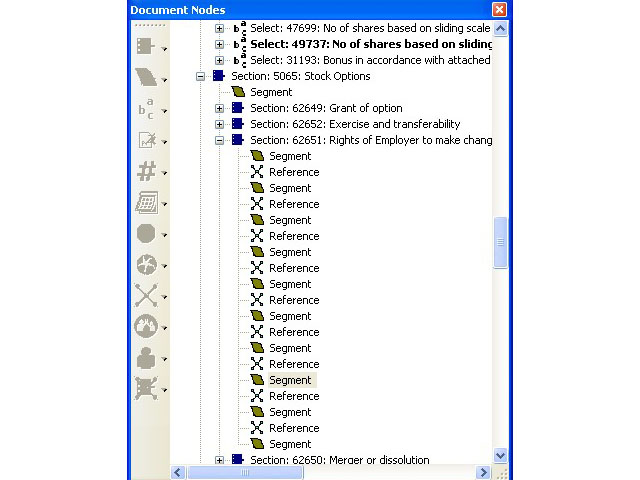This screenshot has width=640, height=480.
Task: Select 'Section: 62651: Rights of Employer' row
Action: click(x=371, y=140)
